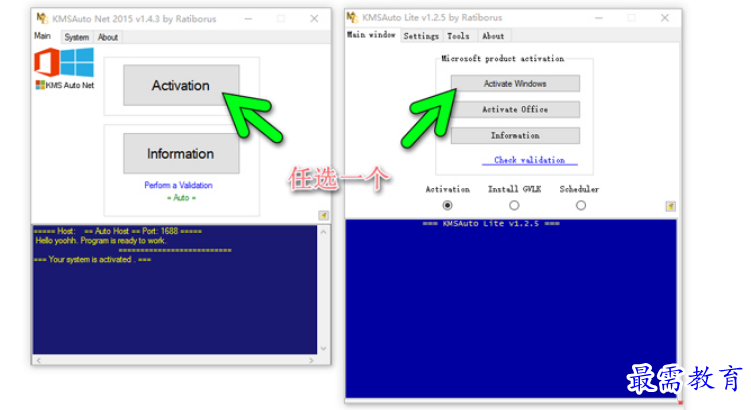Open the Settings tab in KMSAuto Lite
751x410 pixels.
(421, 36)
